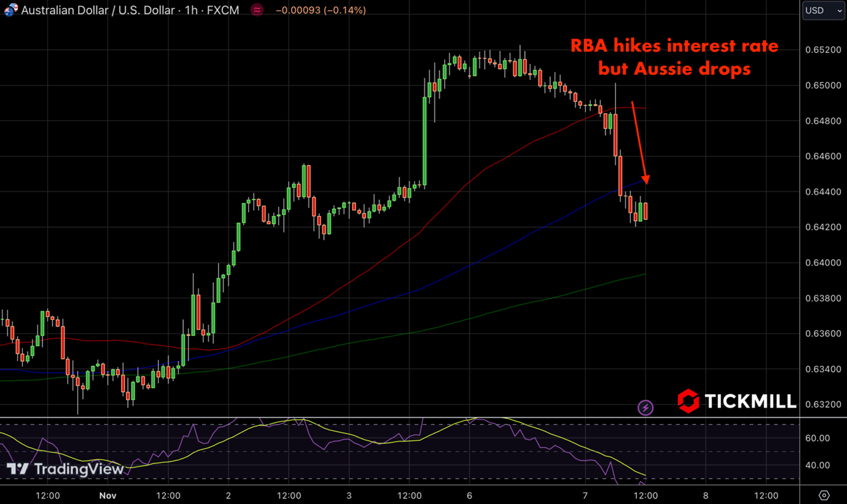Image resolution: width=847 pixels, height=504 pixels.
Task: Click the 0.65000 price axis label
Action: pos(823,85)
